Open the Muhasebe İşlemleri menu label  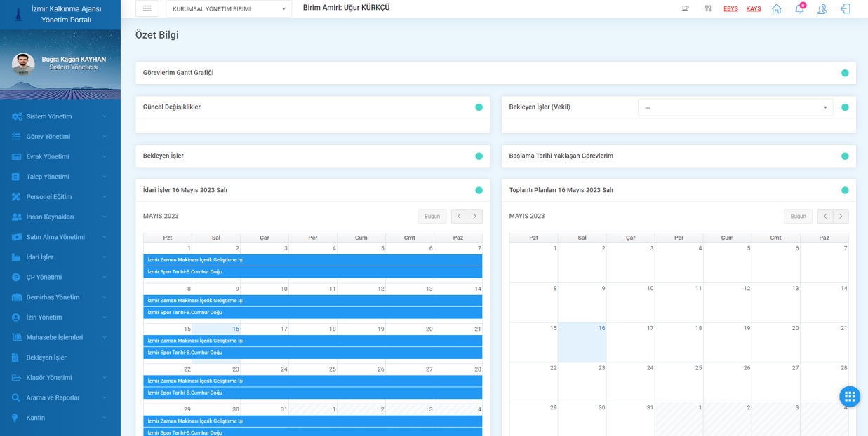[55, 338]
